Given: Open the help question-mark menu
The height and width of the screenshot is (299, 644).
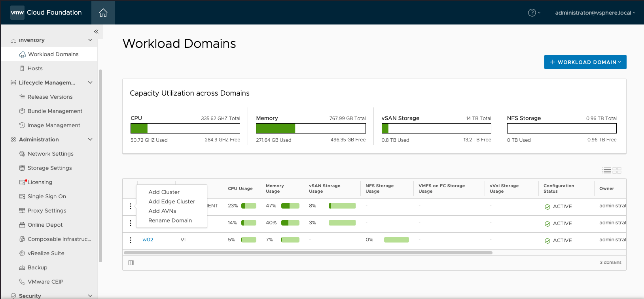Looking at the screenshot, I should [x=534, y=13].
